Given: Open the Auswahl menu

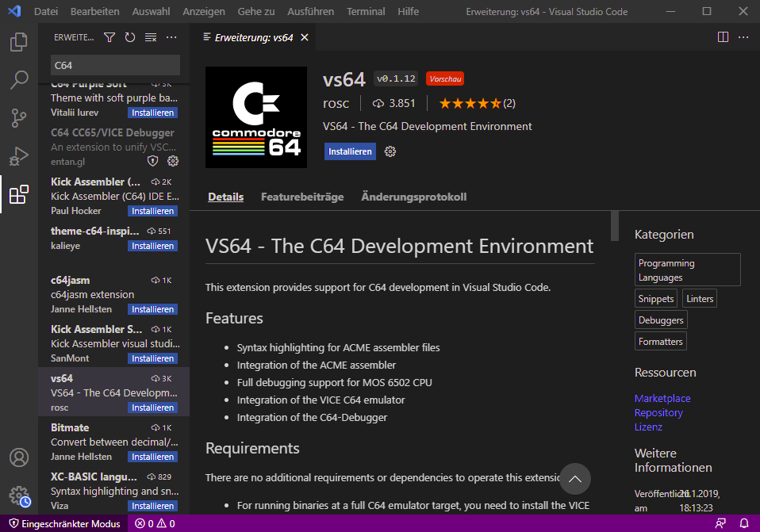Looking at the screenshot, I should 152,11.
